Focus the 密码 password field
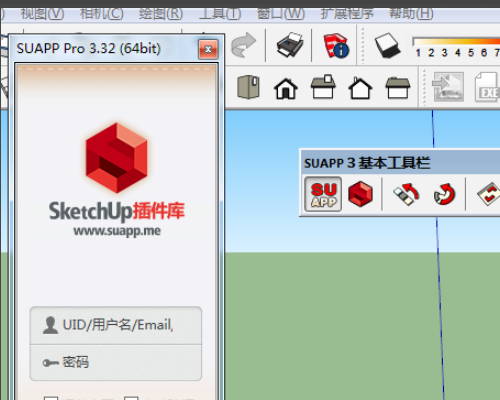Viewport: 500px width, 400px height. 116,362
